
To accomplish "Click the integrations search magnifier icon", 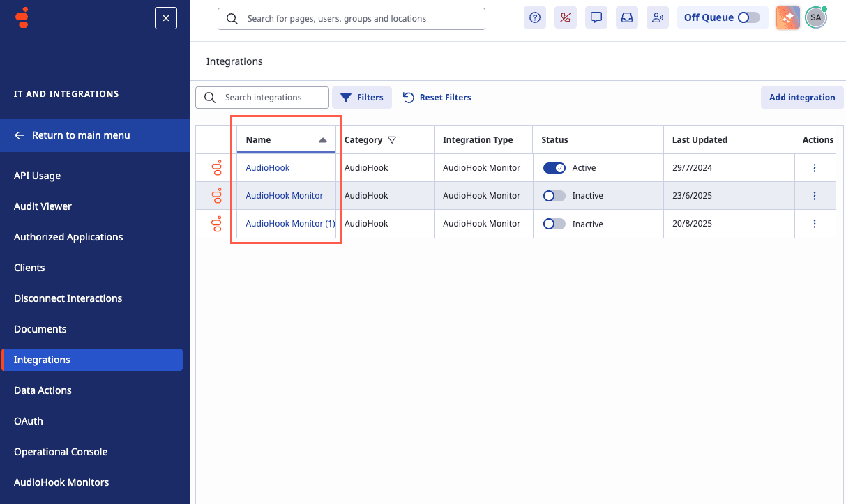I will tap(210, 98).
